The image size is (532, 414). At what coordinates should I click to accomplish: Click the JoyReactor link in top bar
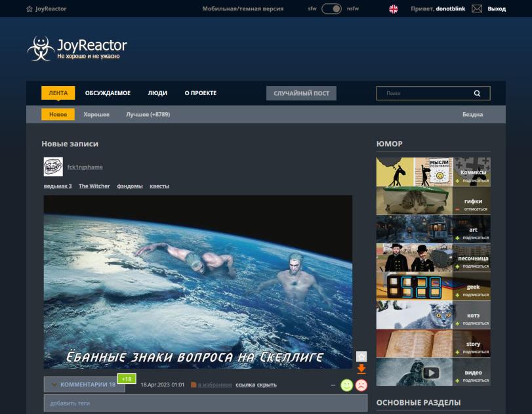[x=51, y=9]
